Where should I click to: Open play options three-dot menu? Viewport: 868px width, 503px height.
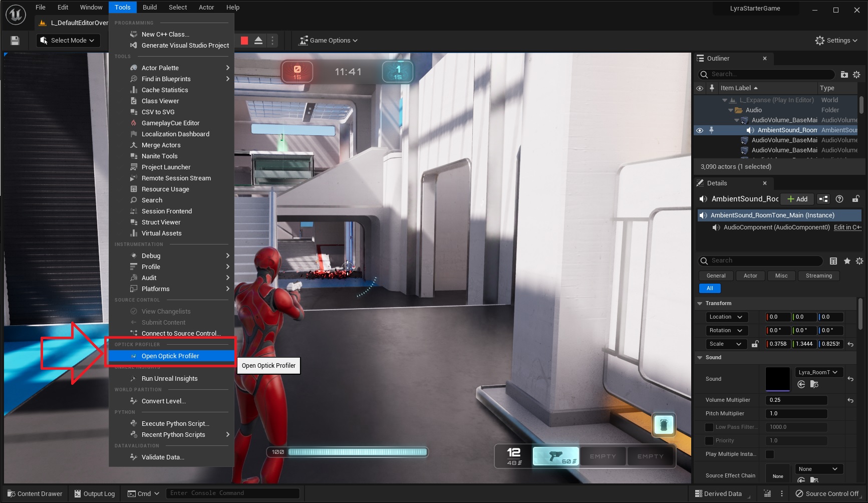coord(272,41)
